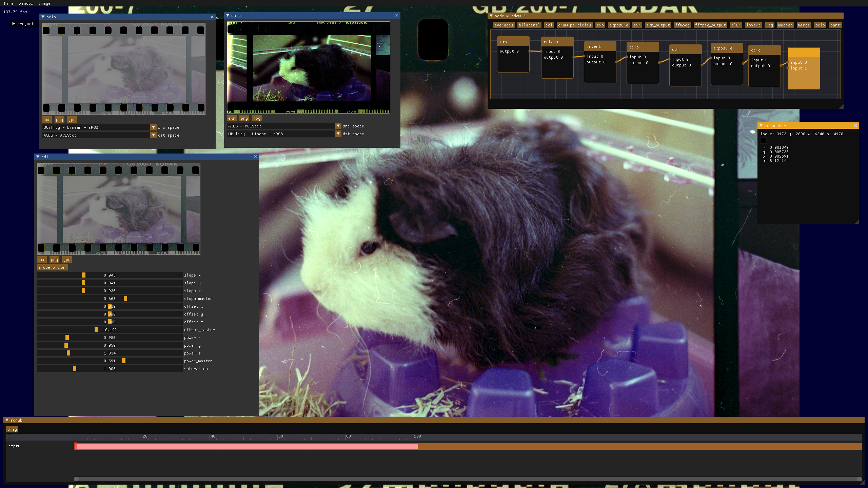Click the exr button in cdl panel
Image resolution: width=868 pixels, height=488 pixels.
point(41,260)
